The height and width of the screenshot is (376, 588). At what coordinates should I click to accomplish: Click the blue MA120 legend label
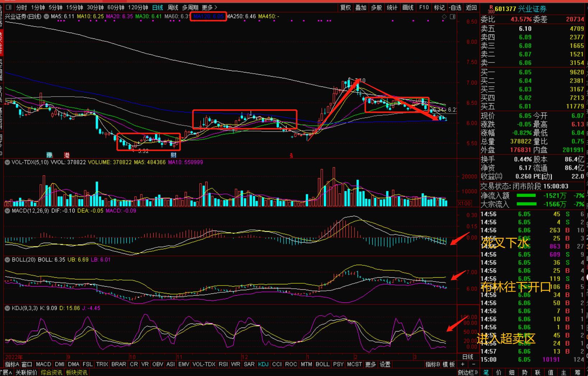click(x=208, y=17)
